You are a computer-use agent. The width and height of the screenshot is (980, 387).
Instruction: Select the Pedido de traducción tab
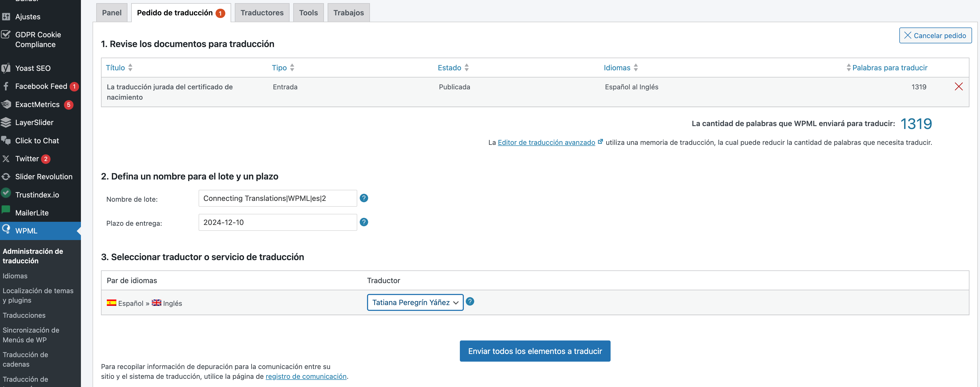(x=181, y=13)
